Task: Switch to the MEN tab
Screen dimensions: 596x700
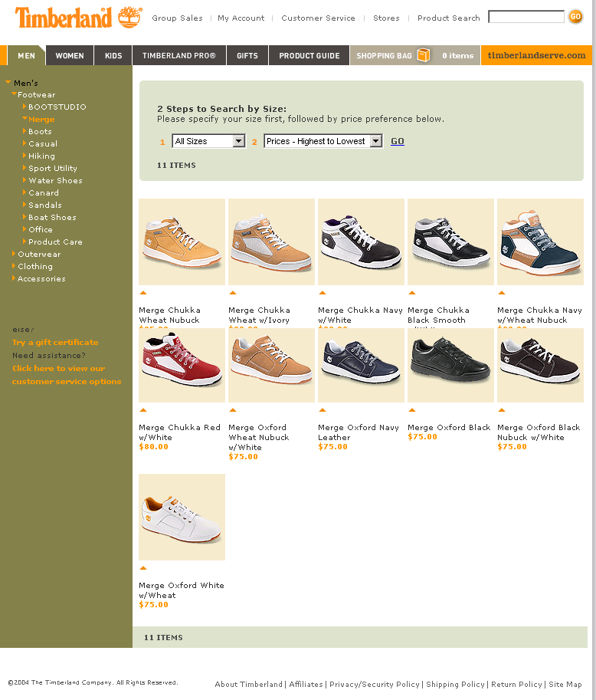Action: point(26,55)
